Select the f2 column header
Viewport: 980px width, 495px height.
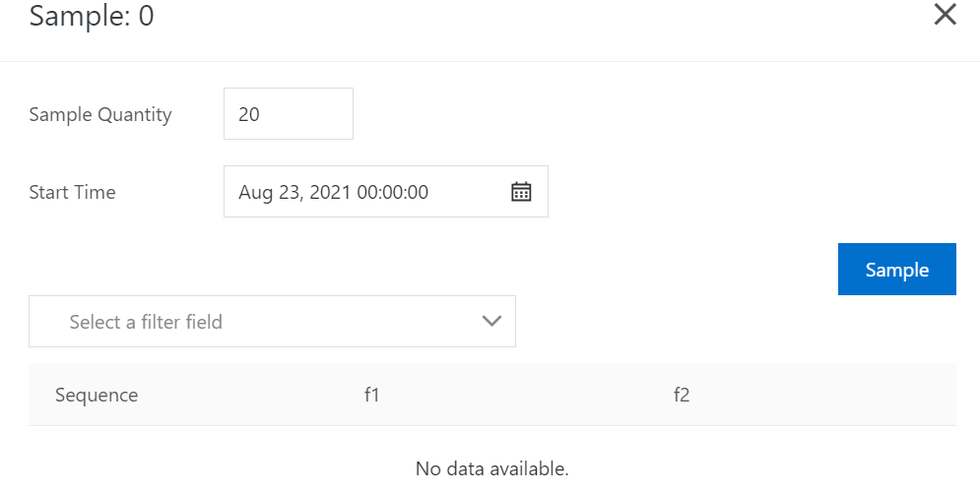[681, 396]
